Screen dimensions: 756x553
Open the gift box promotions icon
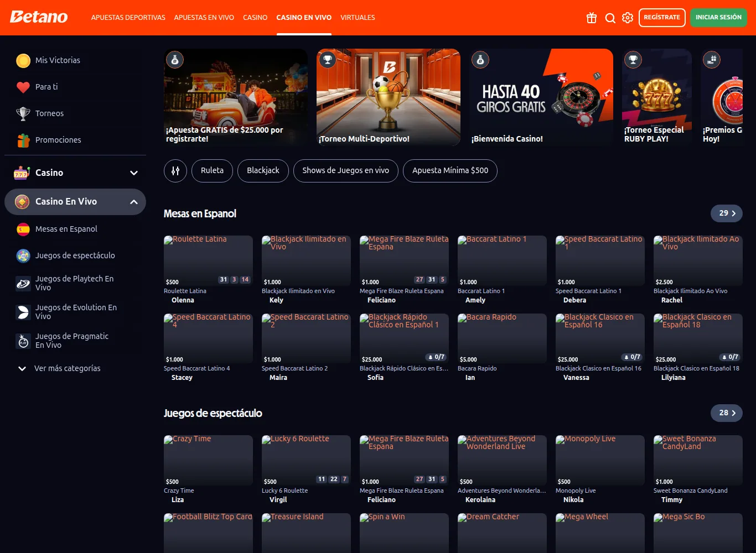pyautogui.click(x=592, y=18)
